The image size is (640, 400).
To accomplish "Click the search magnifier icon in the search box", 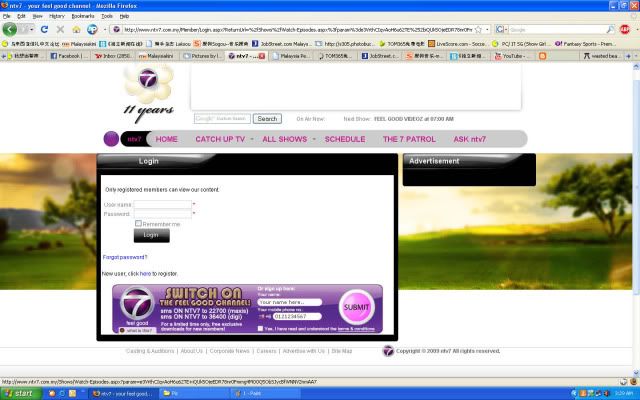I will point(610,29).
